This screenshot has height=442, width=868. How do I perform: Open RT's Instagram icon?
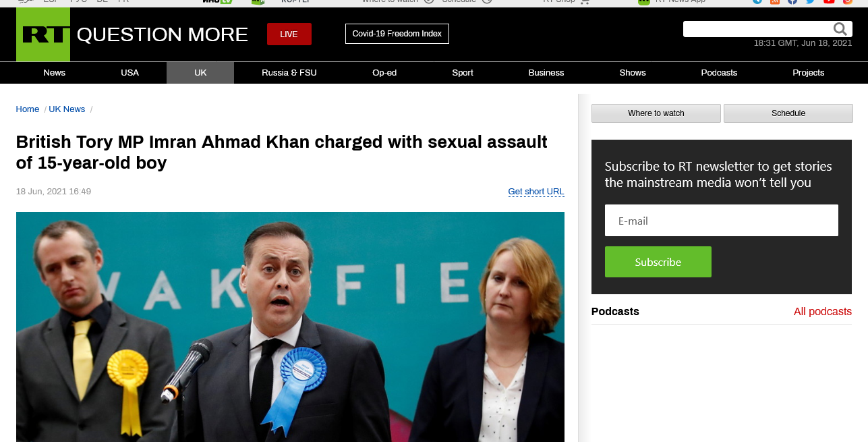846,2
